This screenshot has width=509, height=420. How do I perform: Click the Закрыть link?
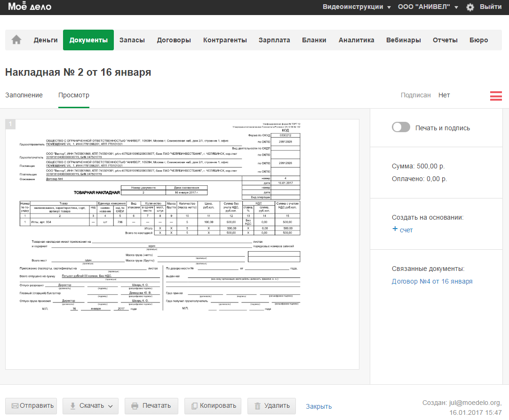tap(318, 406)
